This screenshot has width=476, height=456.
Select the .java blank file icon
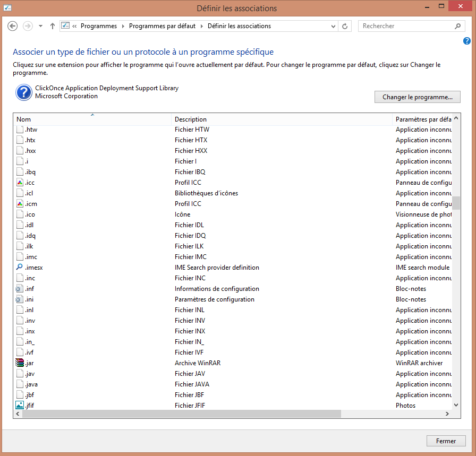(20, 384)
